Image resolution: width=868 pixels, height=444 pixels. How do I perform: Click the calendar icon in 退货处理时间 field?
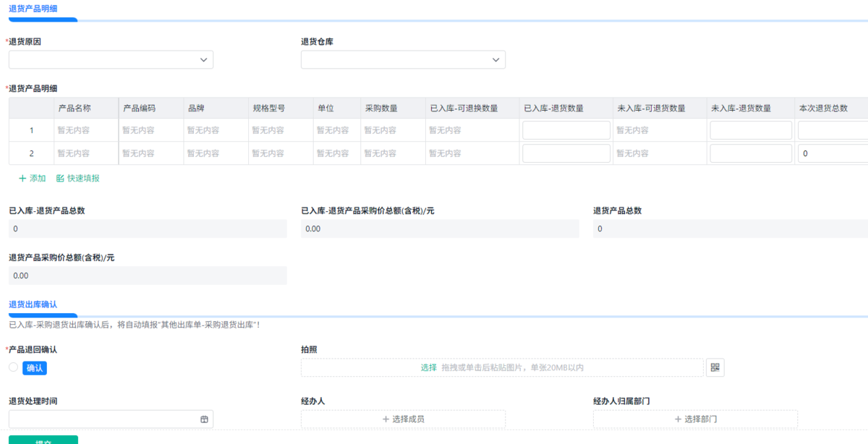[x=204, y=419]
